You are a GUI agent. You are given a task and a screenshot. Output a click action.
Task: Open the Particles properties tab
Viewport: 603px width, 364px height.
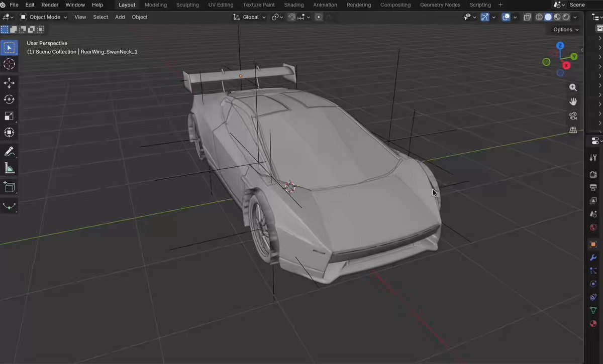[x=593, y=271]
